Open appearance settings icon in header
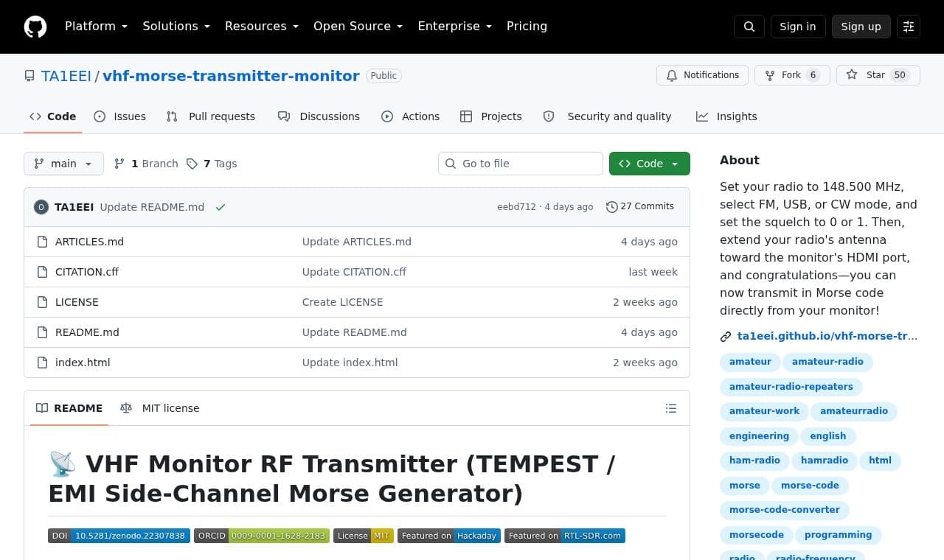This screenshot has height=560, width=944. click(x=909, y=27)
